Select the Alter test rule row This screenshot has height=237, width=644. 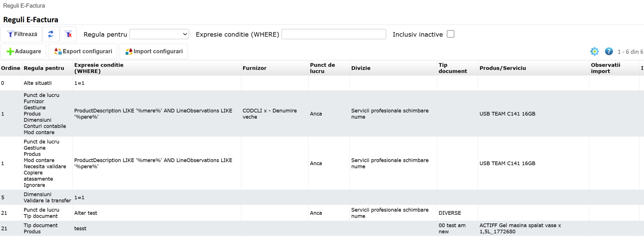tap(86, 213)
